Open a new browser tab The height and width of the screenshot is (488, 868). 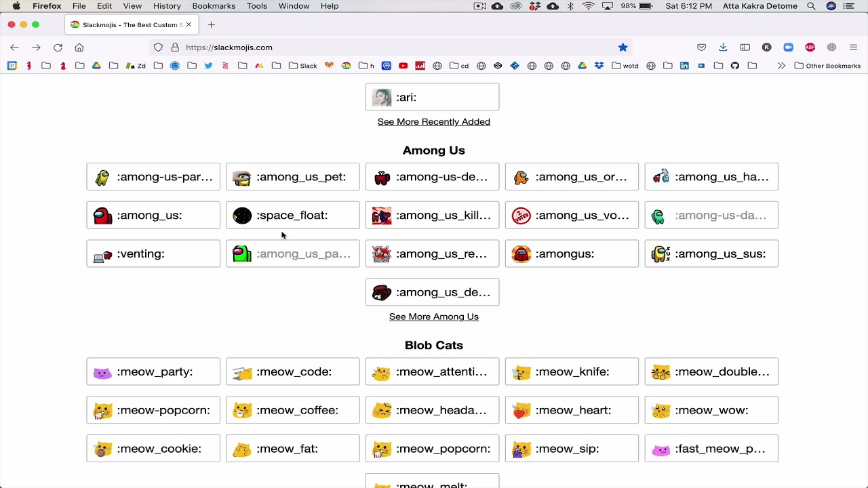tap(211, 25)
